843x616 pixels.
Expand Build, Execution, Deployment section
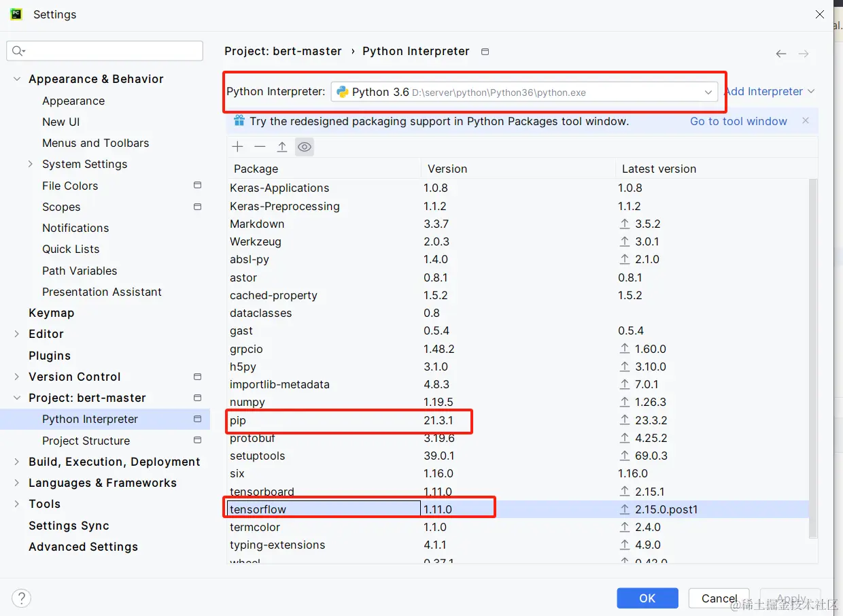pos(17,462)
